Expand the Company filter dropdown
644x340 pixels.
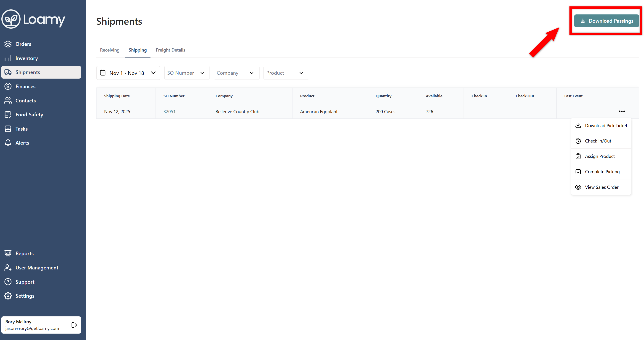pos(236,73)
